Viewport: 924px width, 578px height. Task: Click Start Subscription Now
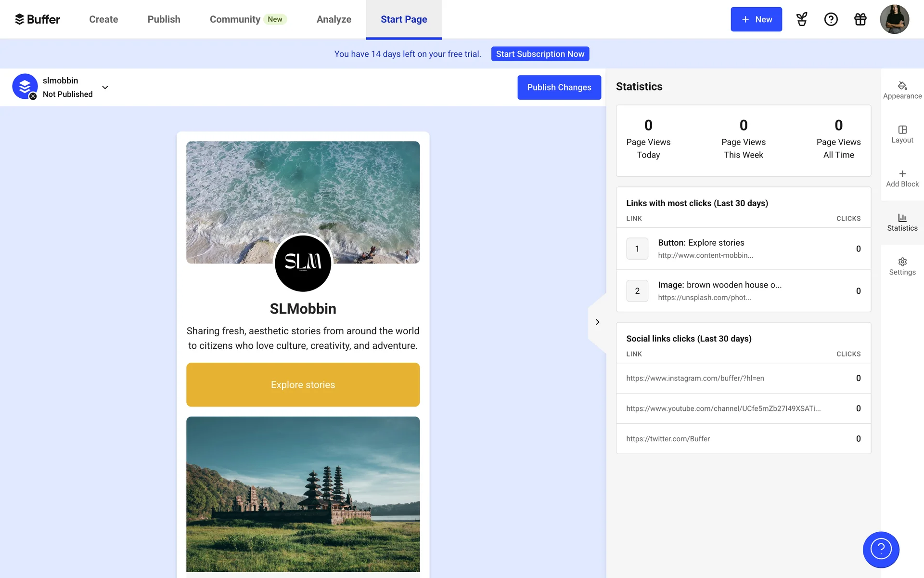click(x=540, y=54)
